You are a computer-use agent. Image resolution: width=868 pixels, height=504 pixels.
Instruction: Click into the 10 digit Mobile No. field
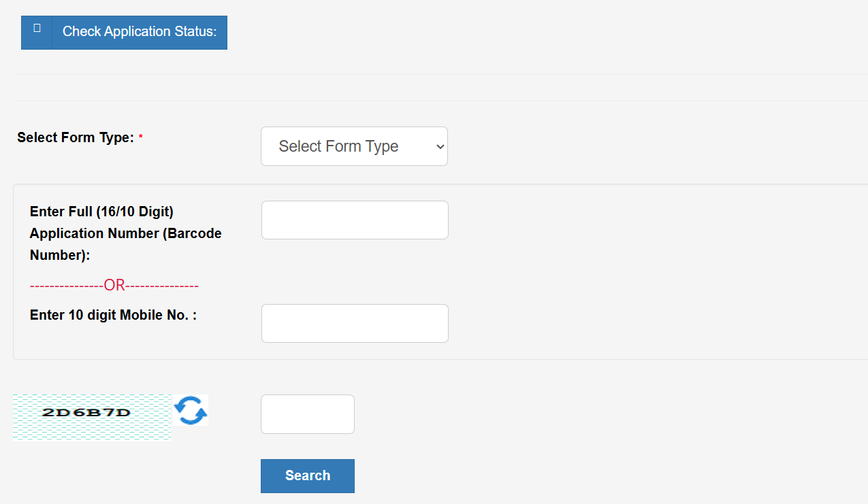click(x=355, y=323)
